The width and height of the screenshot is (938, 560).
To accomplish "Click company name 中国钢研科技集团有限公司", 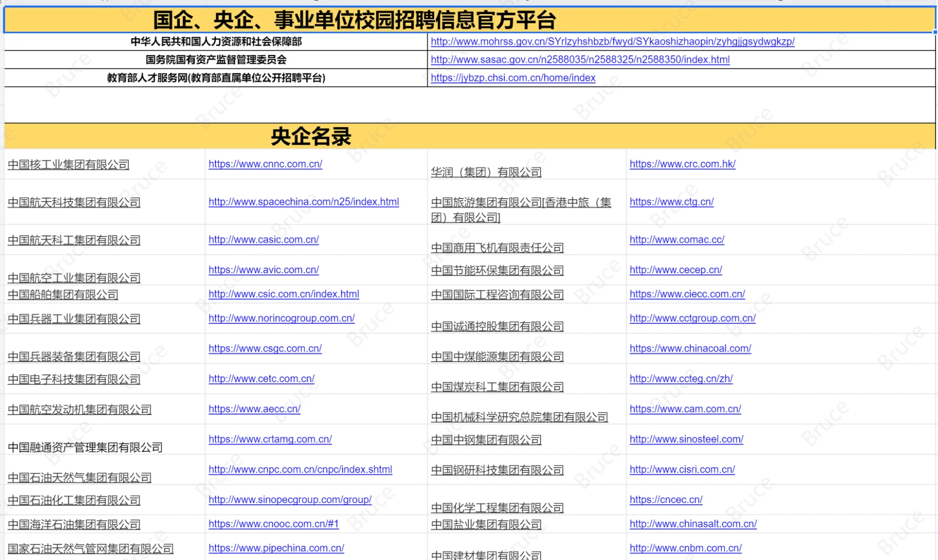I will pos(497,470).
